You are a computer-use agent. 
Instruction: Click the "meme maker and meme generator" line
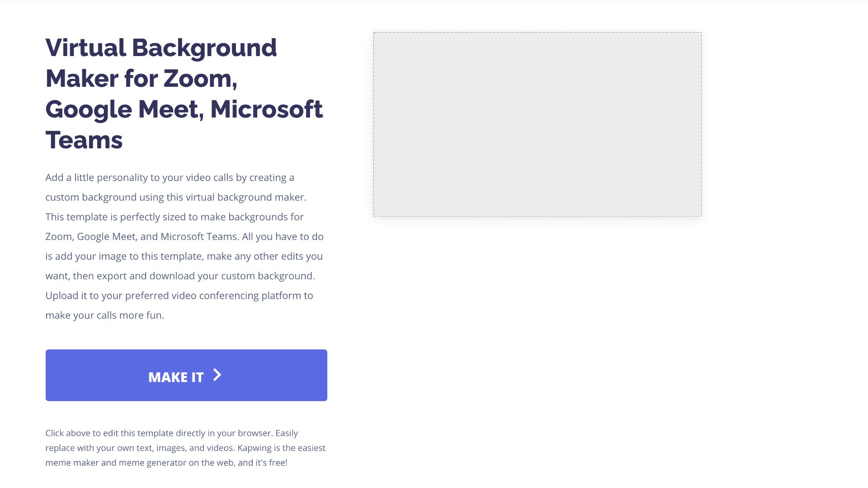(166, 463)
